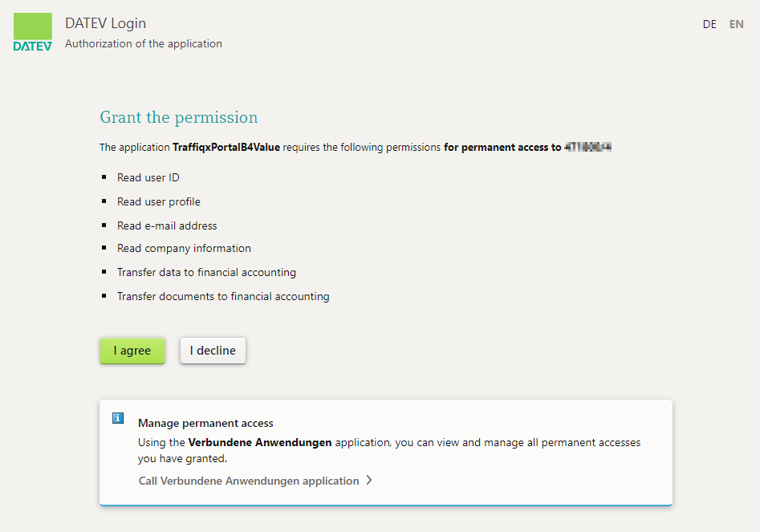This screenshot has width=760, height=532.
Task: Select Transfer data to financial accounting
Action: click(206, 272)
